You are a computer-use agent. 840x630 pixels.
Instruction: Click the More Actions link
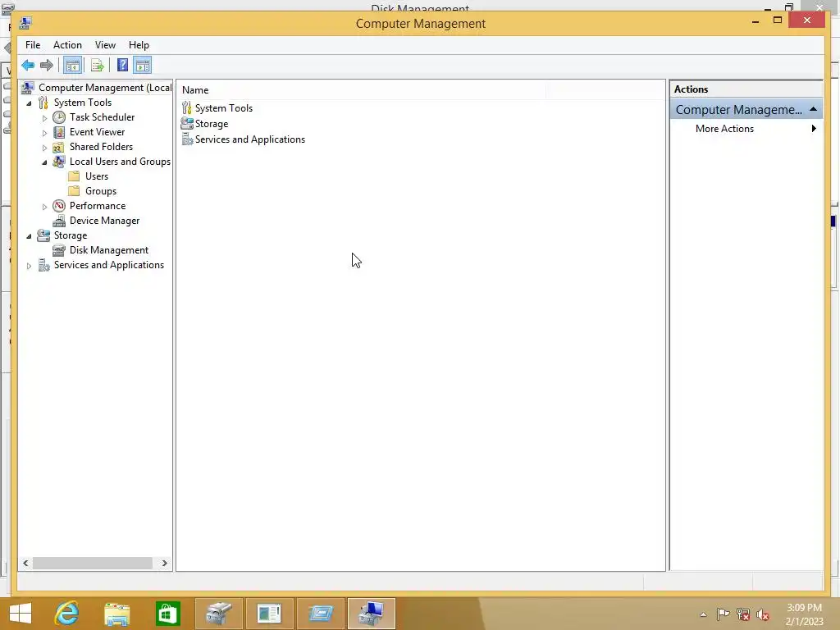click(x=724, y=129)
